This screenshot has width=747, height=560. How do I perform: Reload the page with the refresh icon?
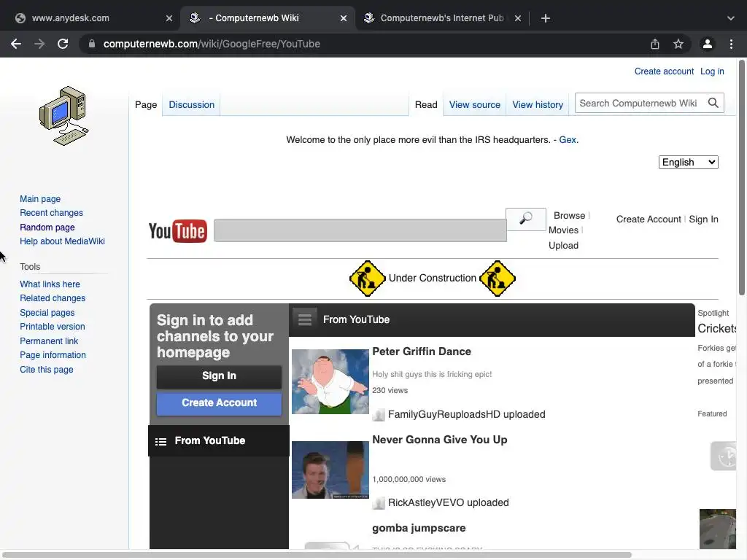[x=63, y=44]
